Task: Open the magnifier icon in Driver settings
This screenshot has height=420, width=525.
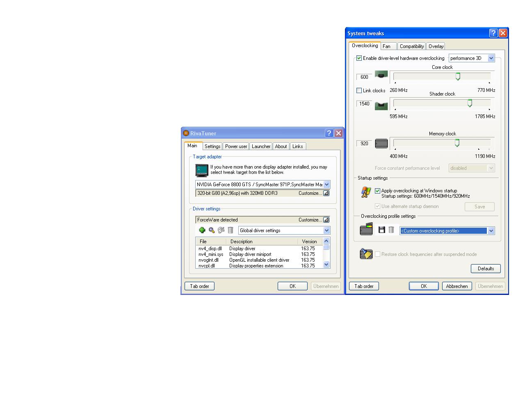Action: coord(212,231)
